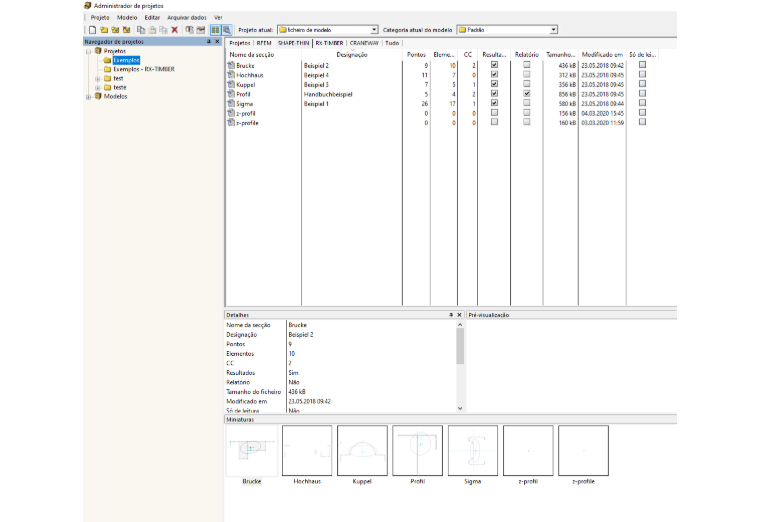Click the file icon next to Hochhaus
760x522 pixels.
(231, 75)
